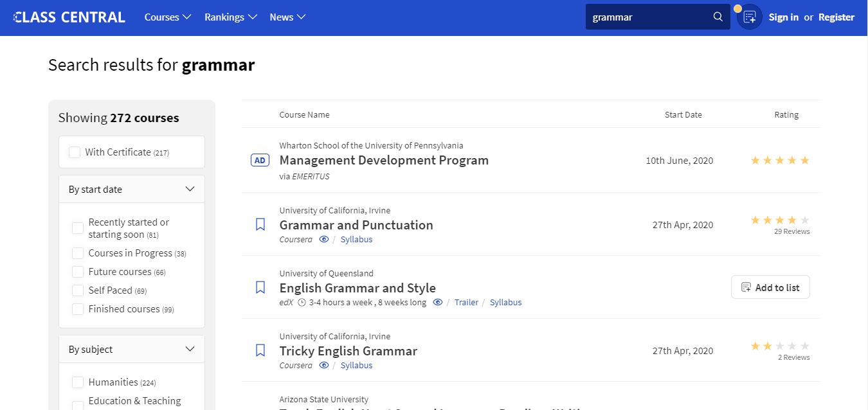View Syllabus for English Grammar and Style

(x=505, y=302)
